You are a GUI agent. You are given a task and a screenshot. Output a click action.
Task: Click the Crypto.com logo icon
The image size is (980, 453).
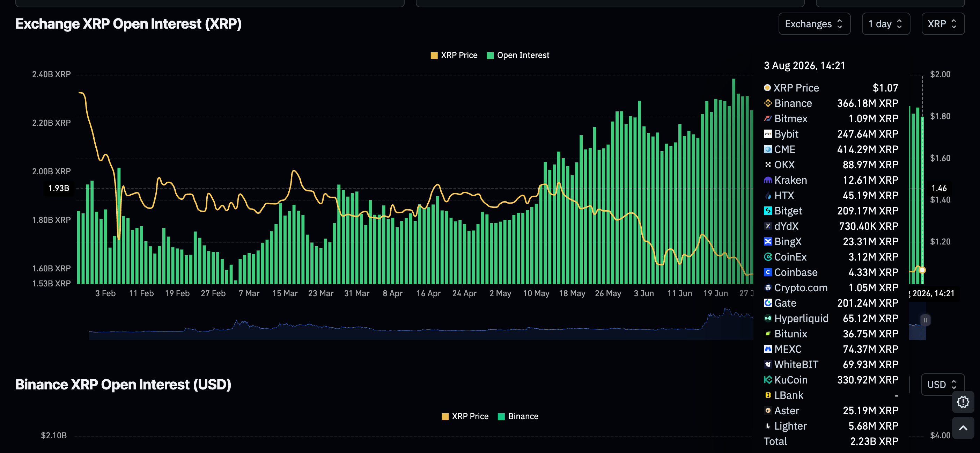pyautogui.click(x=768, y=287)
